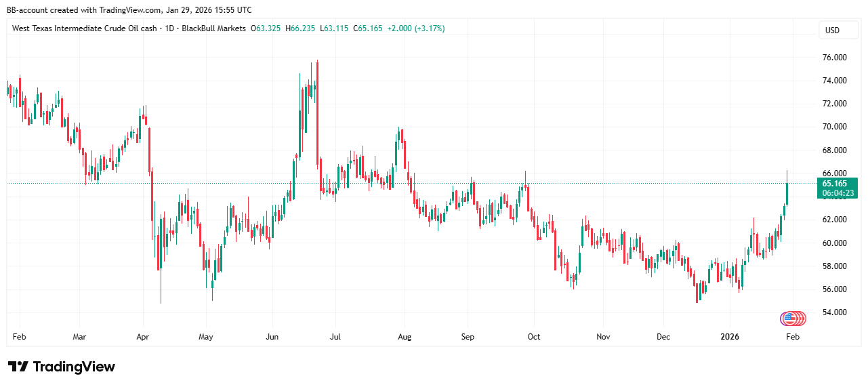868x387 pixels.
Task: Select the Oct marker on time axis
Action: tap(533, 336)
